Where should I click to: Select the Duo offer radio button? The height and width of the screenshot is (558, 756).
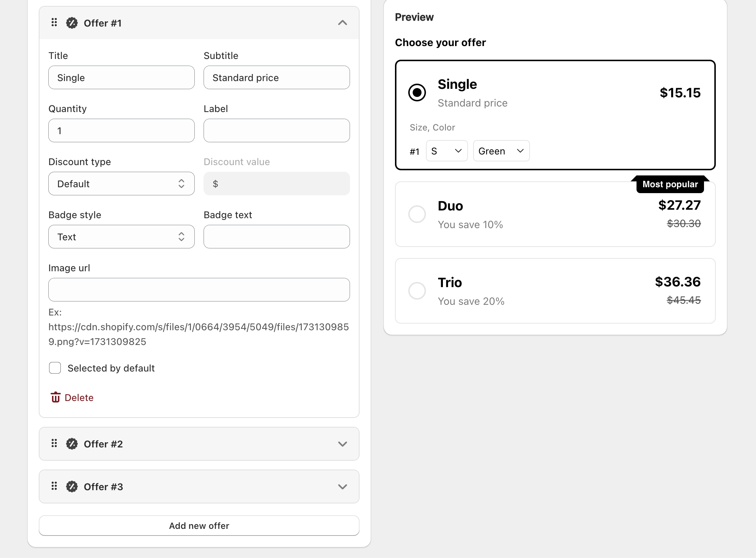tap(417, 214)
